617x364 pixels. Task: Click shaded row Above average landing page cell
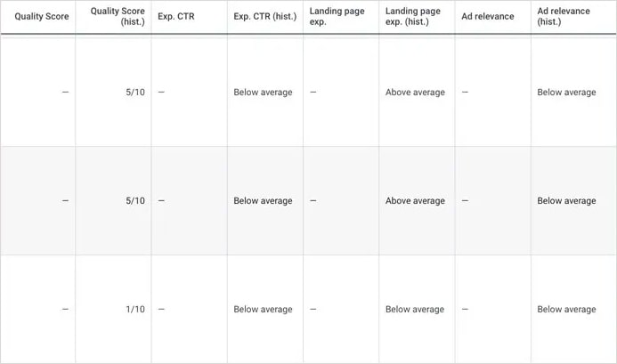[415, 201]
